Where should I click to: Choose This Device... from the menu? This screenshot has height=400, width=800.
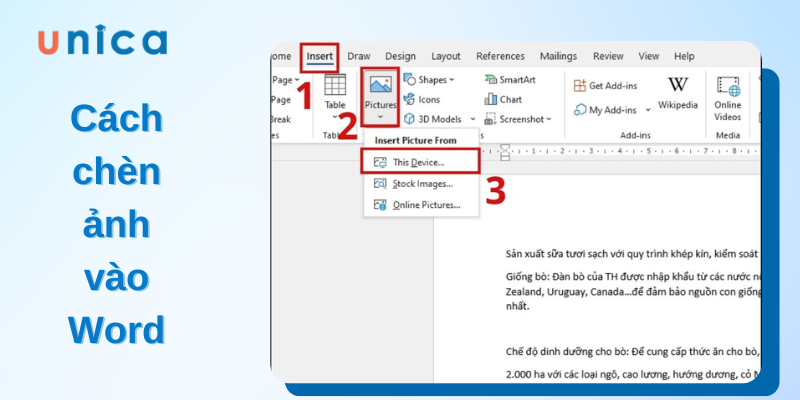tap(421, 162)
